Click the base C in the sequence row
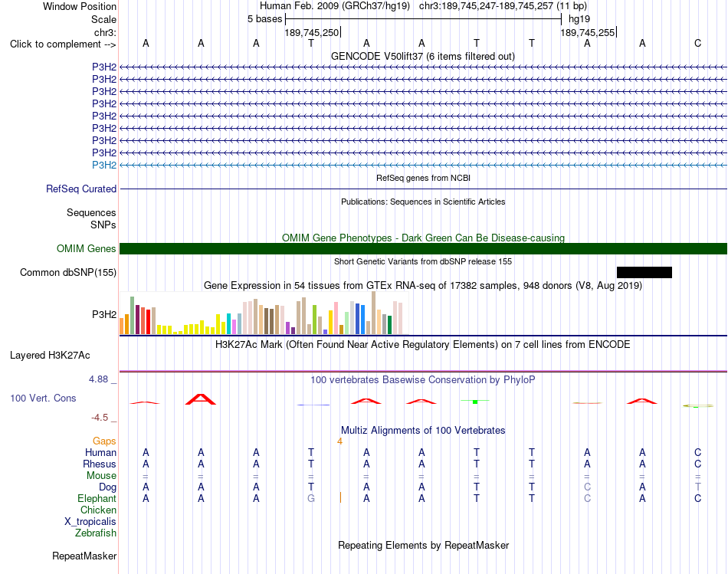This screenshot has width=728, height=574. coord(697,43)
